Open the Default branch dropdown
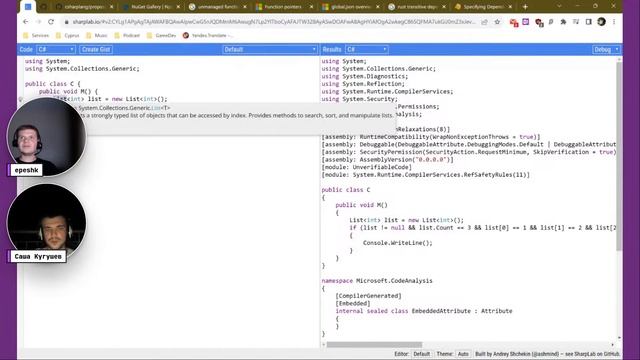This screenshot has width=640, height=360. click(270, 49)
